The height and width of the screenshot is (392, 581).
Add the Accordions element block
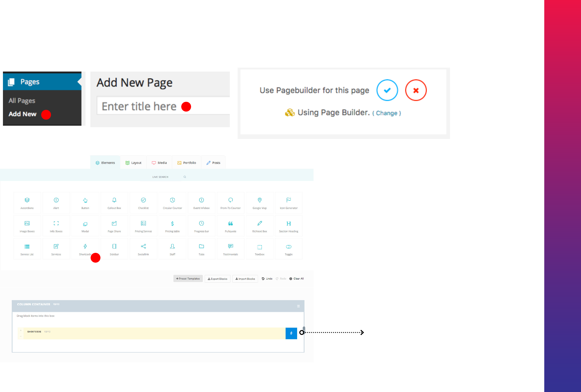[27, 203]
